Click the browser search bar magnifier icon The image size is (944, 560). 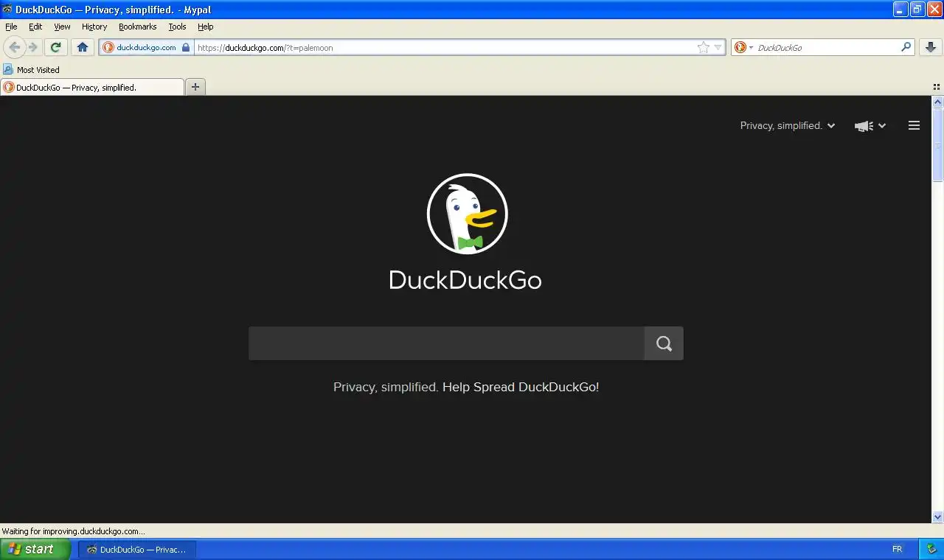click(906, 47)
